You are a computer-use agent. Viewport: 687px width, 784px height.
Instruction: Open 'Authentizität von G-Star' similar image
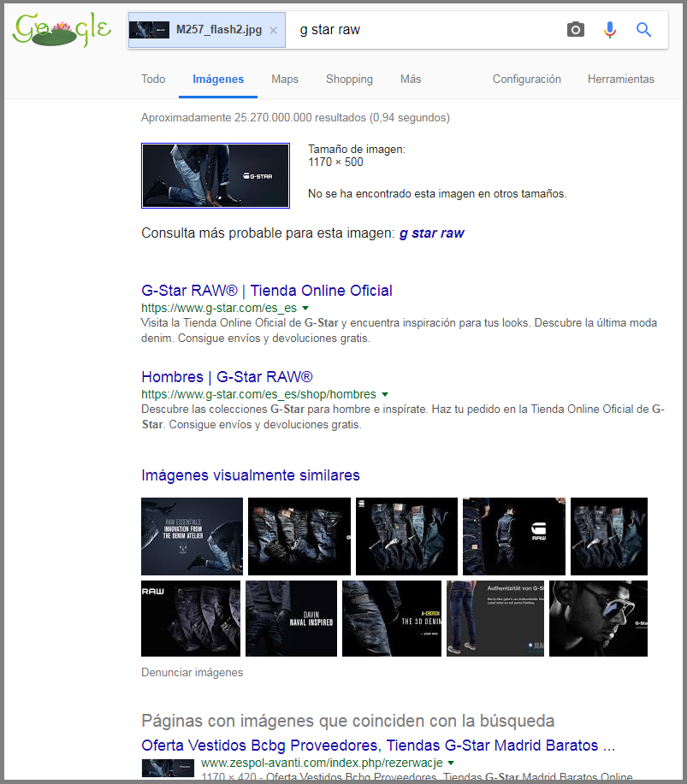coord(495,618)
